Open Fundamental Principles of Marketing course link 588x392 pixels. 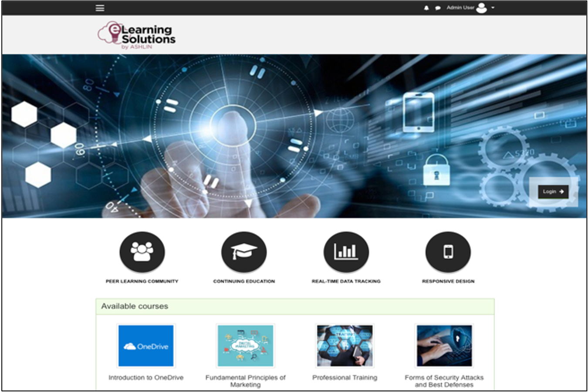245,380
